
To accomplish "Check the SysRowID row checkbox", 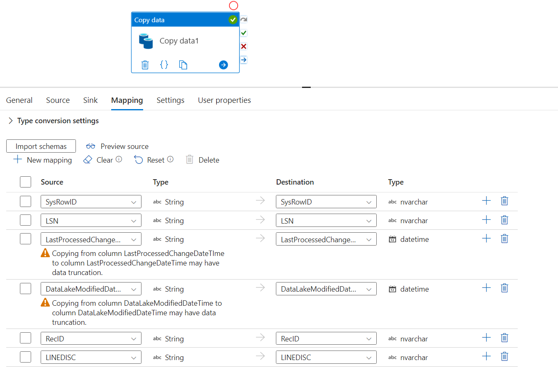I will click(x=26, y=202).
